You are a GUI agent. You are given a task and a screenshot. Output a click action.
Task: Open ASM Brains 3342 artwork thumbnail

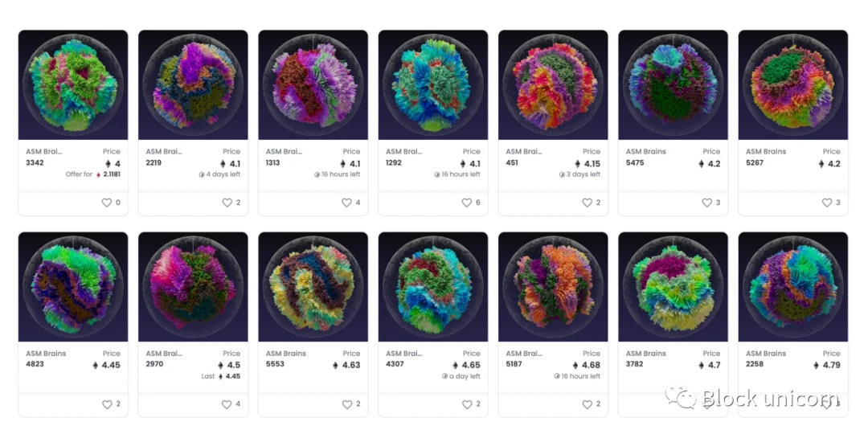click(73, 84)
